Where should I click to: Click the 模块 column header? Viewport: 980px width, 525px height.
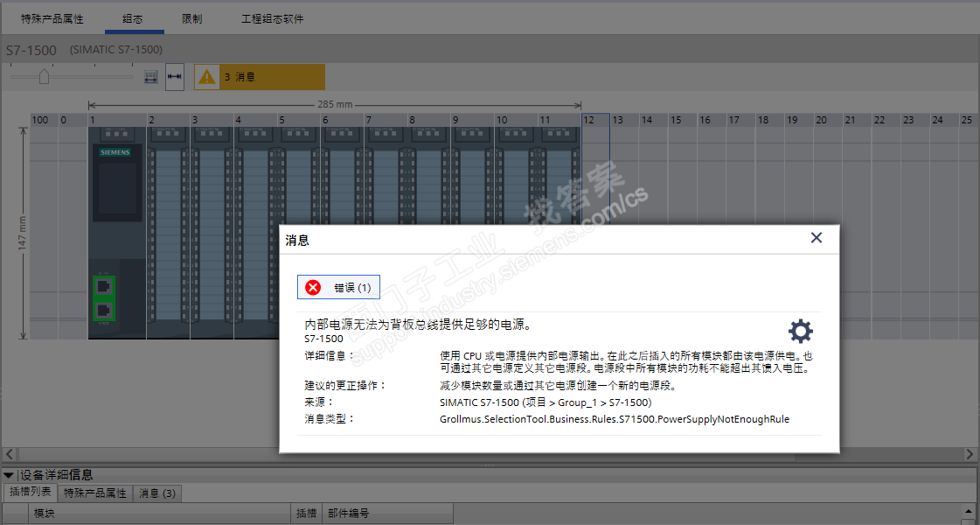pos(160,513)
